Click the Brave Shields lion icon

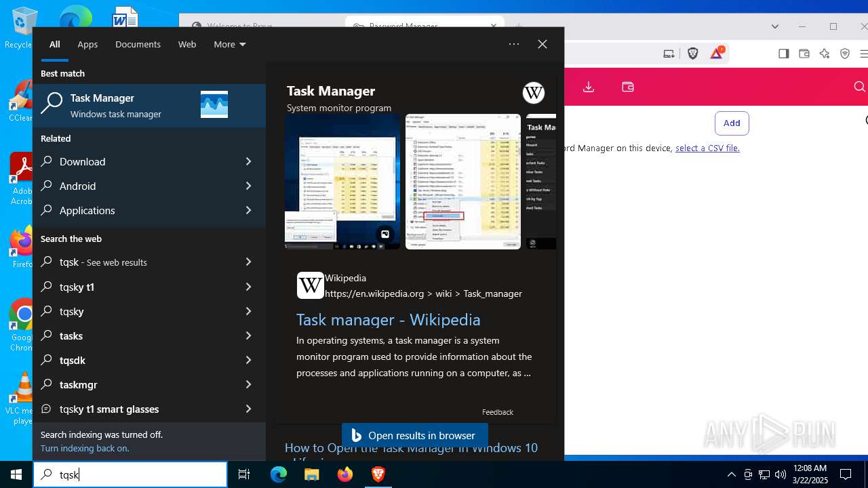692,54
